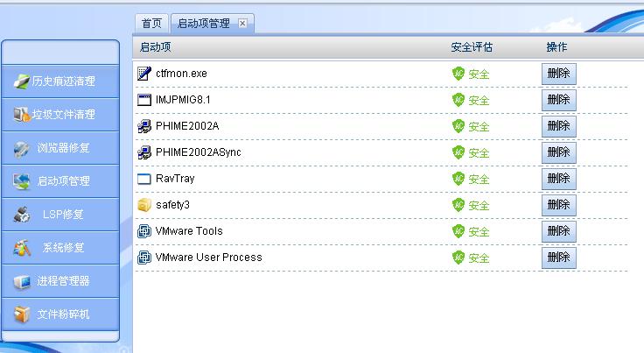This screenshot has height=353, width=644.
Task: Switch to the 首页 tab
Action: (x=152, y=24)
